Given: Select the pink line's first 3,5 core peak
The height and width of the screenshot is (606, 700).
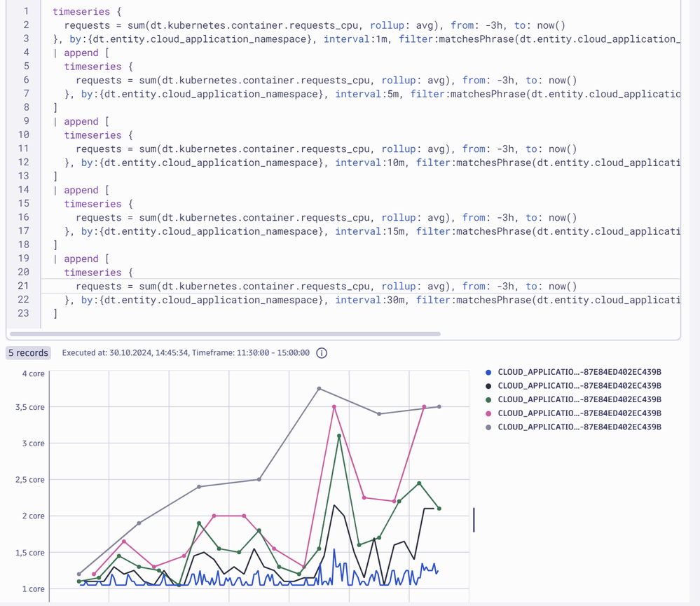Looking at the screenshot, I should 334,407.
